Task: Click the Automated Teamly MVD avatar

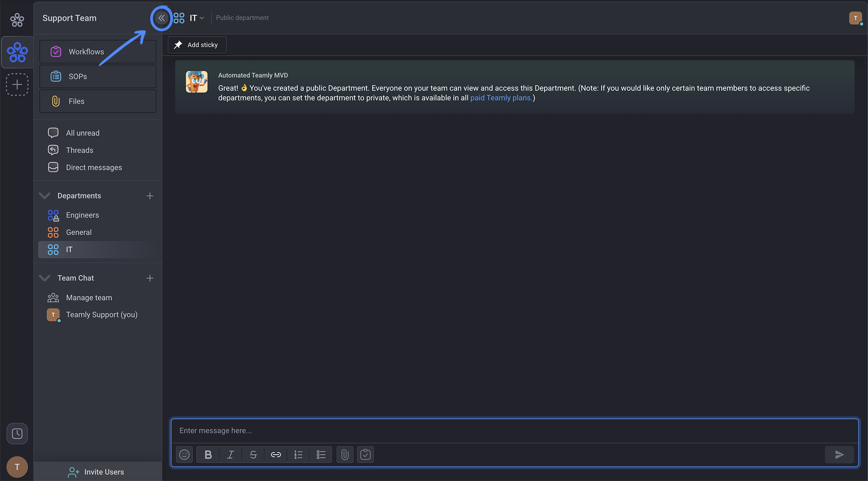Action: tap(196, 82)
